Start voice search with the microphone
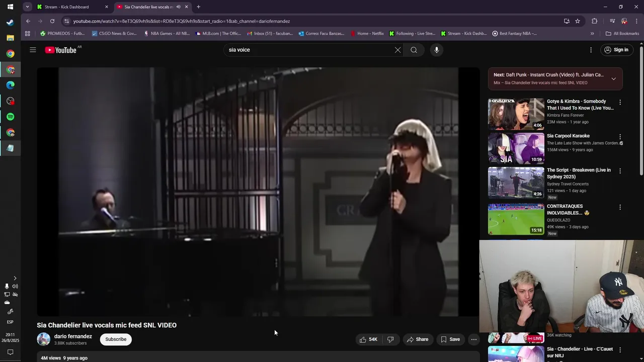 click(x=436, y=50)
